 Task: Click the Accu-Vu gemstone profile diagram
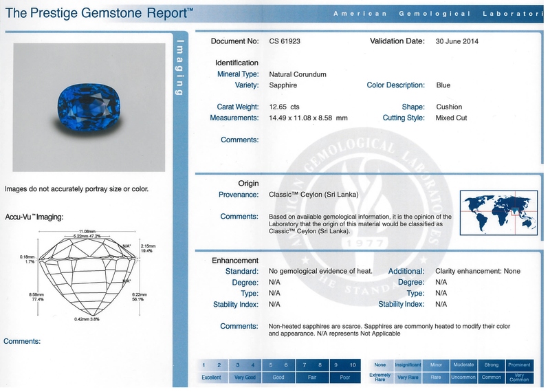[x=85, y=275]
